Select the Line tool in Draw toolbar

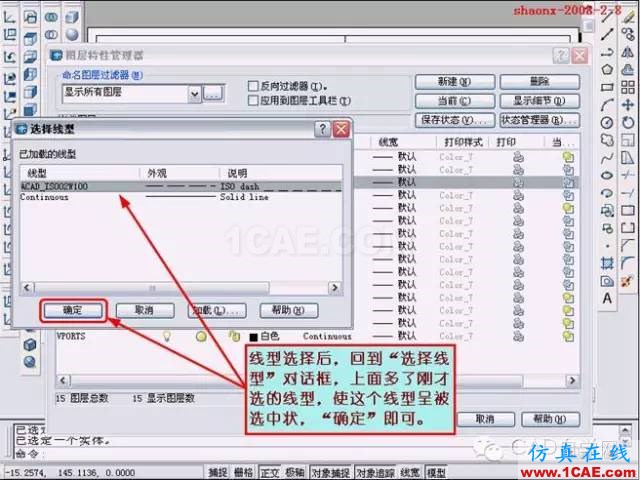pyautogui.click(x=607, y=16)
